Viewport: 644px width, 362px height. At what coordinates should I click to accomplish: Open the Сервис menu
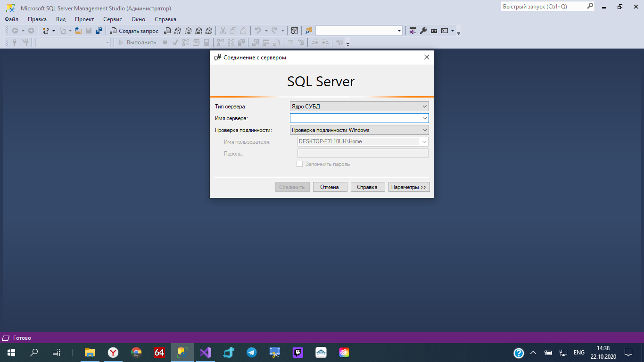click(x=113, y=19)
